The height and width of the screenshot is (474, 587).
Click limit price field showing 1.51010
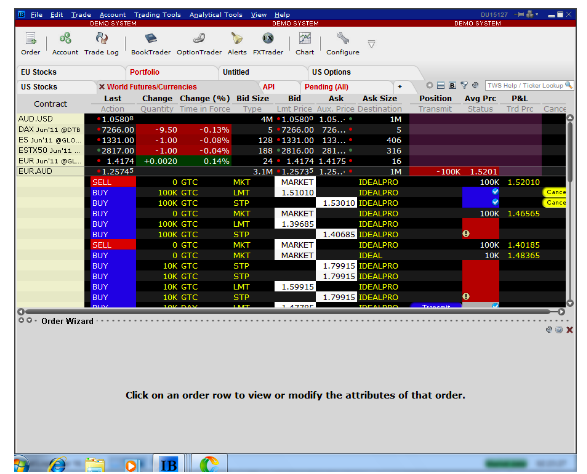point(295,192)
